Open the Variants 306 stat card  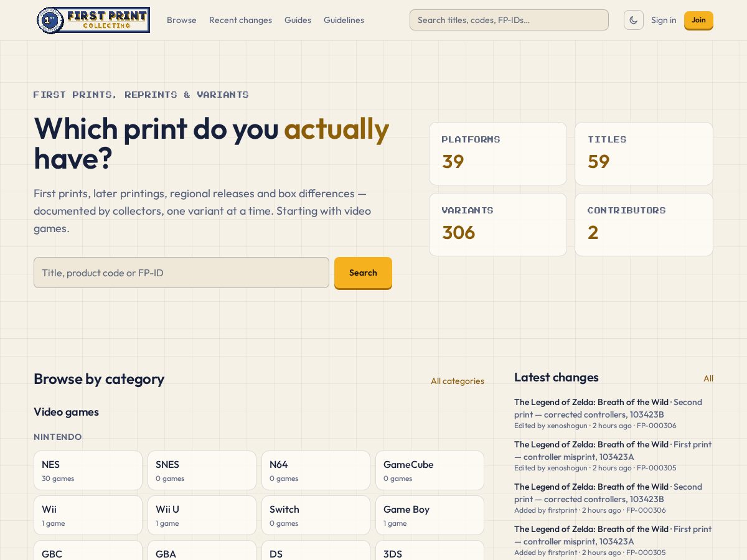(x=498, y=225)
